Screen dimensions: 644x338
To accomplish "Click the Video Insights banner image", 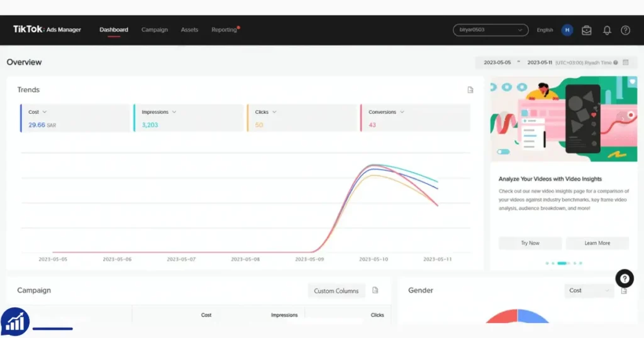I will pyautogui.click(x=564, y=119).
